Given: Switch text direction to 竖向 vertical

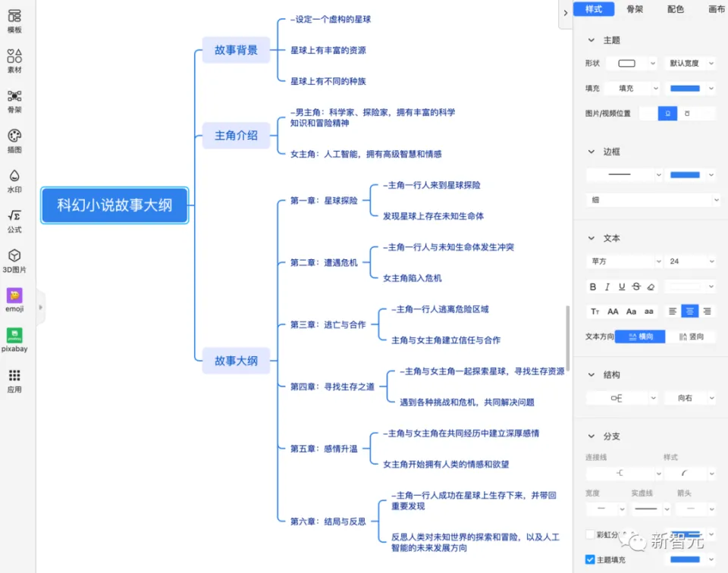Looking at the screenshot, I should point(692,337).
